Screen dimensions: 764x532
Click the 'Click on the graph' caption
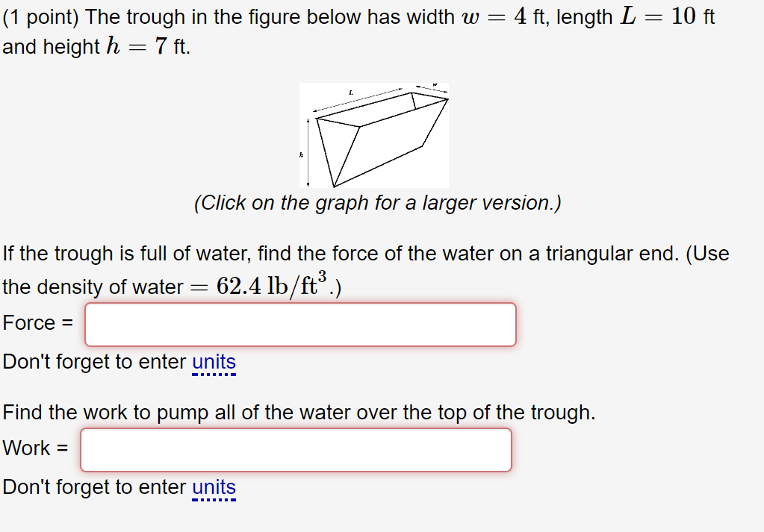377,203
